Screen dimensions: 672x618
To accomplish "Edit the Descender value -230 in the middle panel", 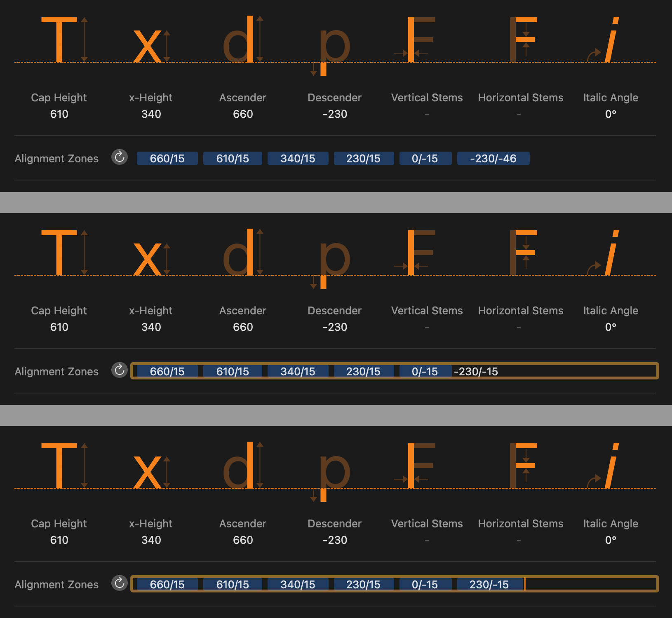I will [335, 327].
